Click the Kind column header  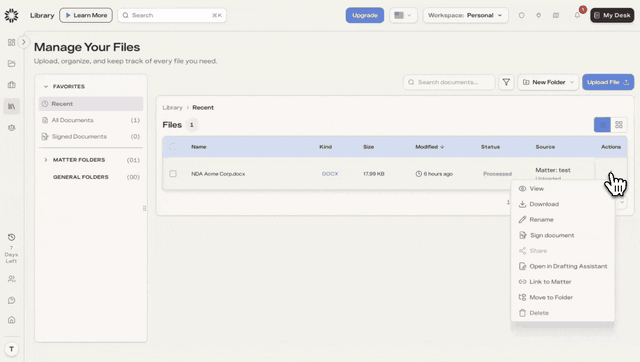[x=325, y=147]
